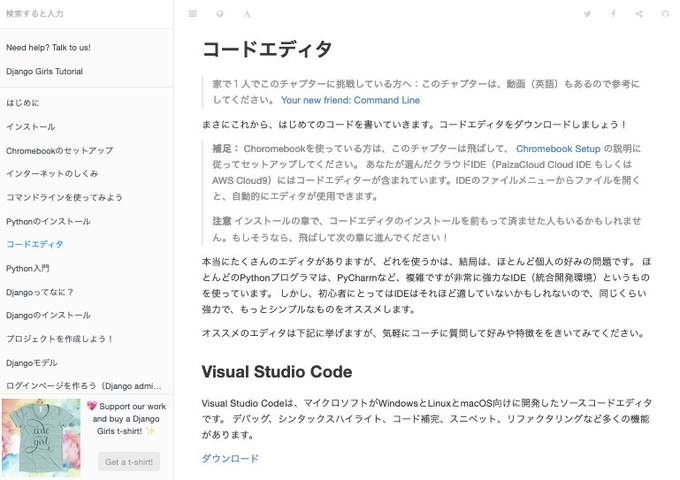Open the language selector globe icon
This screenshot has height=480, width=680.
pos(220,14)
